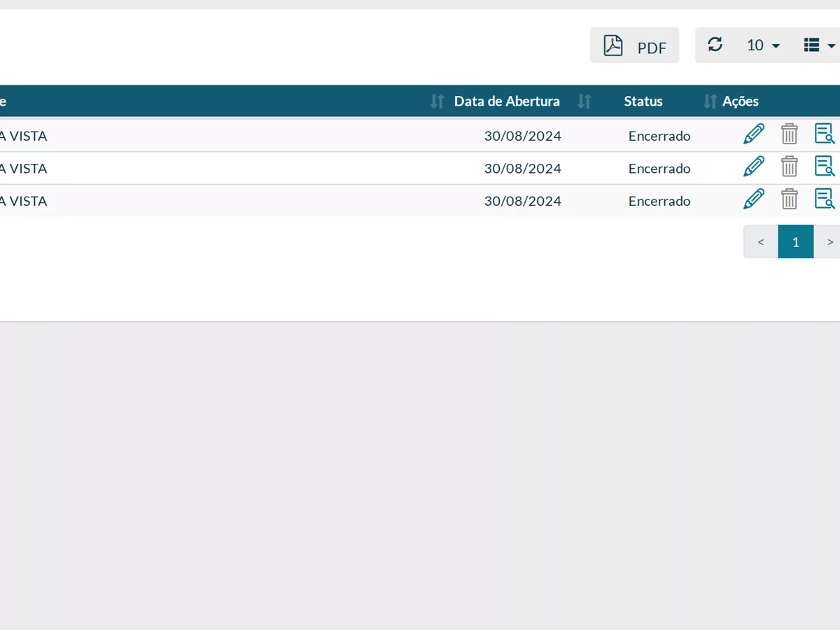This screenshot has width=840, height=630.
Task: Select page 1 in the pagination
Action: [x=796, y=241]
